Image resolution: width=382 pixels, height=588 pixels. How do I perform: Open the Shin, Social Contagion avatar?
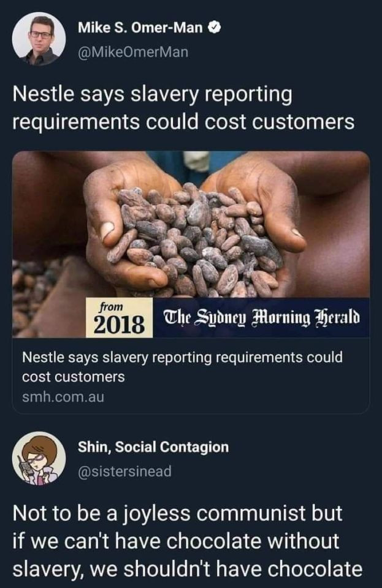39,458
